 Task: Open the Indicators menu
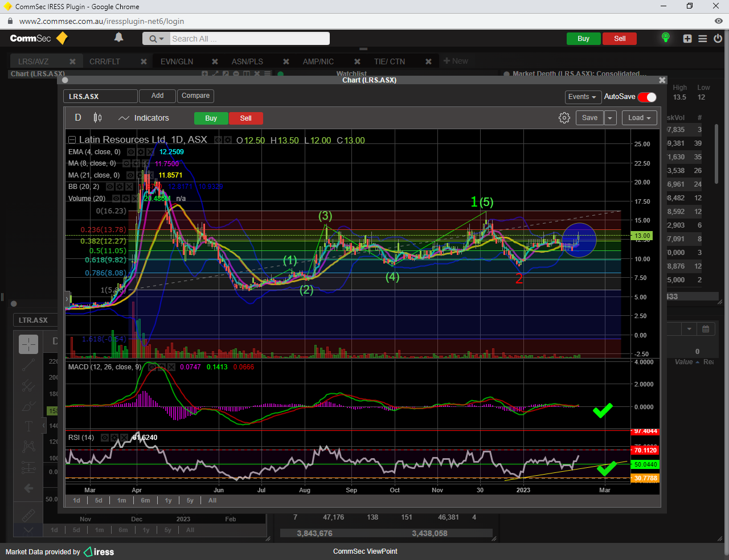pos(144,118)
